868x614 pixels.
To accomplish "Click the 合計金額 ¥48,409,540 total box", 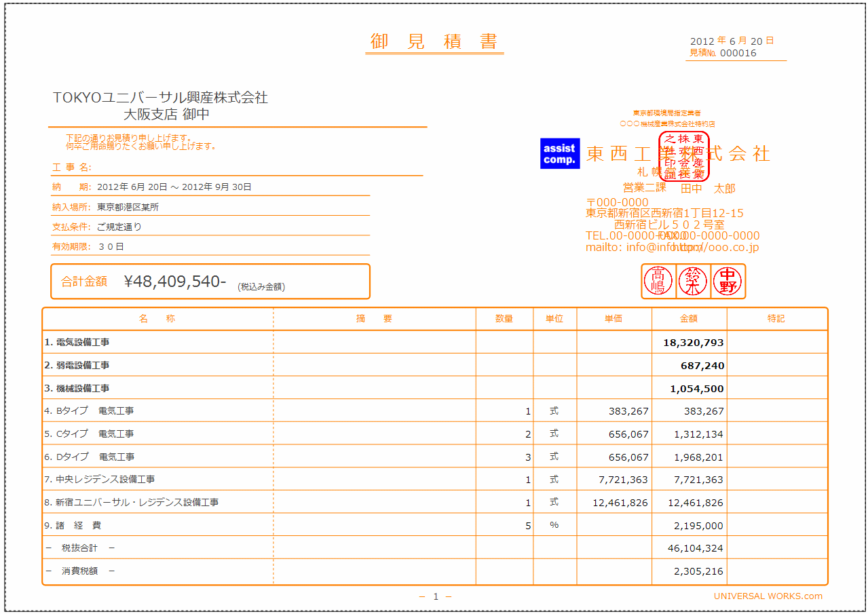I will pyautogui.click(x=210, y=282).
